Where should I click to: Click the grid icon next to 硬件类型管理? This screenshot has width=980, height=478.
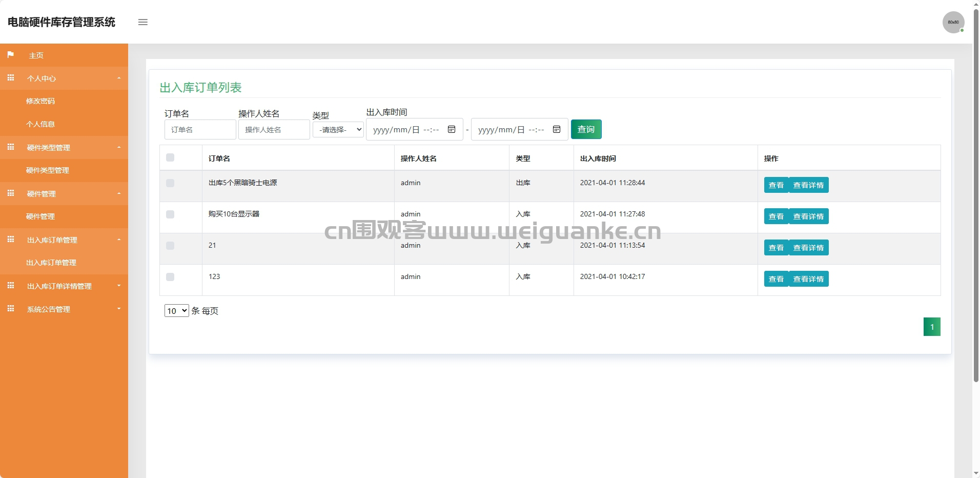[11, 147]
